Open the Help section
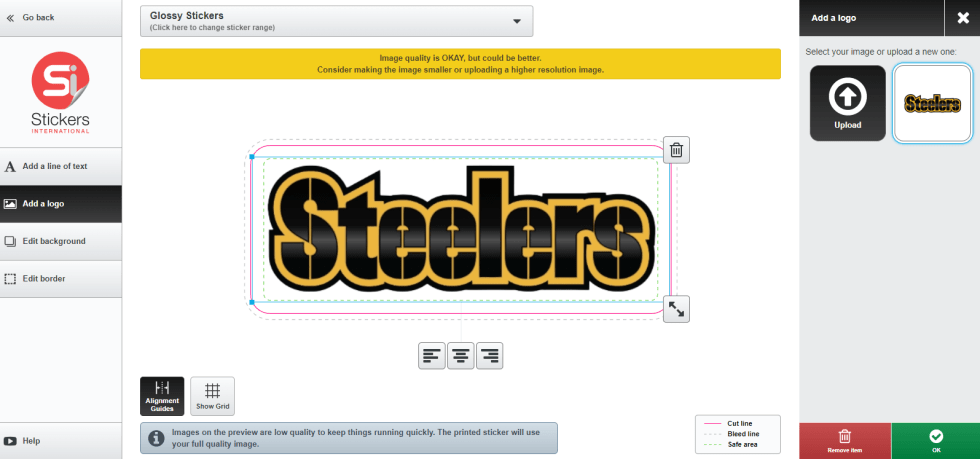The width and height of the screenshot is (980, 459). (x=61, y=441)
